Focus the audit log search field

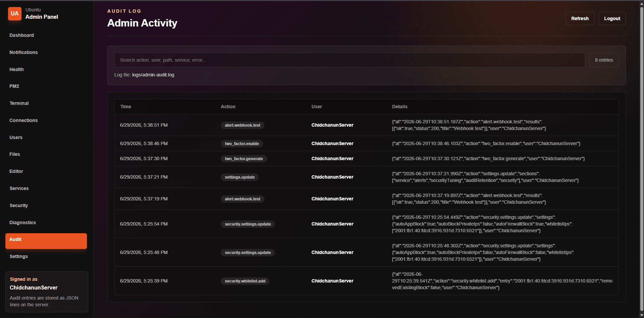click(349, 60)
